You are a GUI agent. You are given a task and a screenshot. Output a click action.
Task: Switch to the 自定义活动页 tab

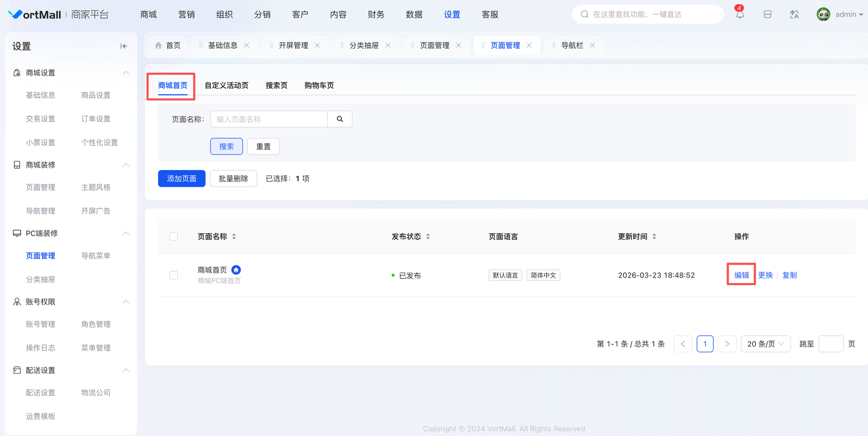[226, 86]
